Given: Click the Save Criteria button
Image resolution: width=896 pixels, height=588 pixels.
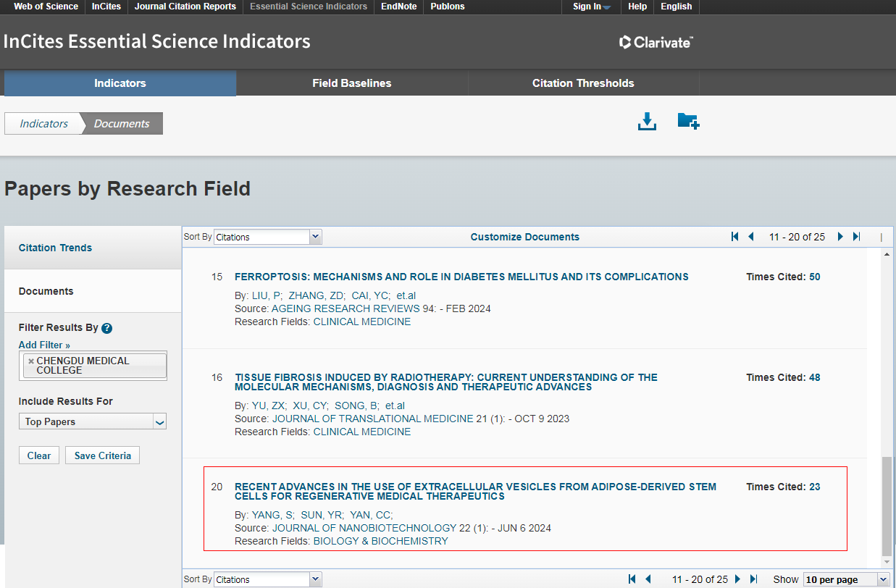Looking at the screenshot, I should pos(103,455).
